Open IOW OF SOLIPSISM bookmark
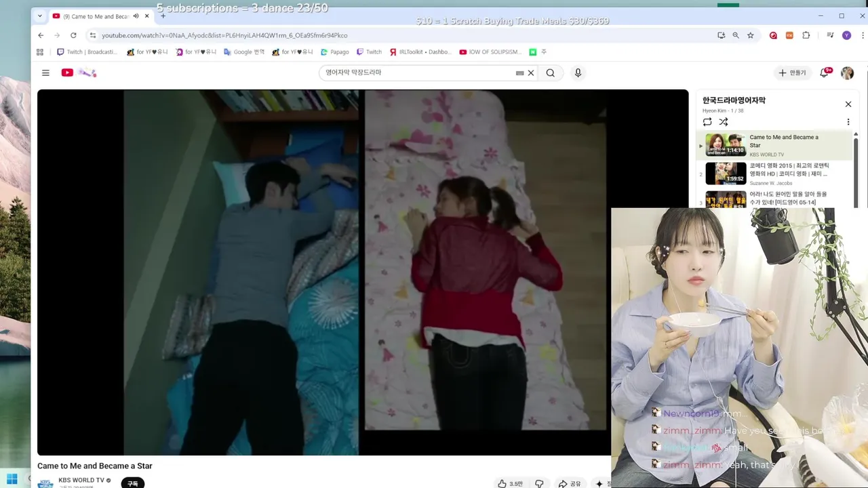Viewport: 868px width, 488px height. 490,52
